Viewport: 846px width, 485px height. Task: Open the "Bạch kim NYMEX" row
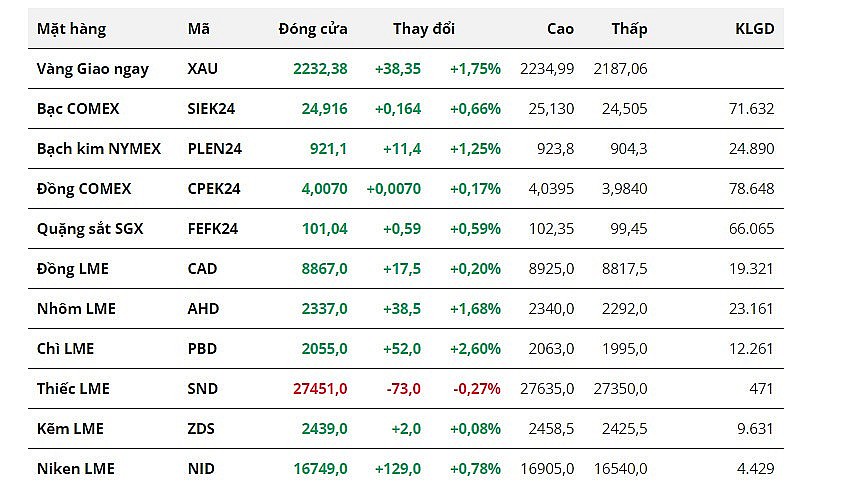coord(99,149)
